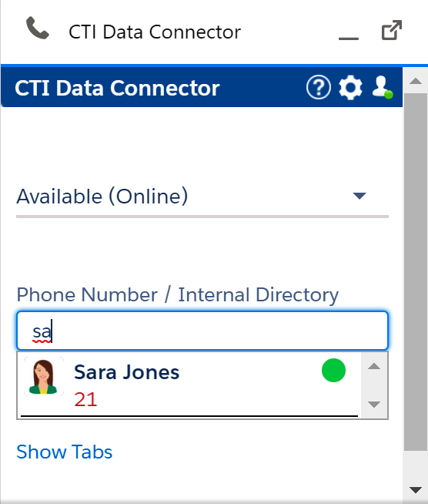
Task: Click the Show Tabs link
Action: click(x=64, y=452)
